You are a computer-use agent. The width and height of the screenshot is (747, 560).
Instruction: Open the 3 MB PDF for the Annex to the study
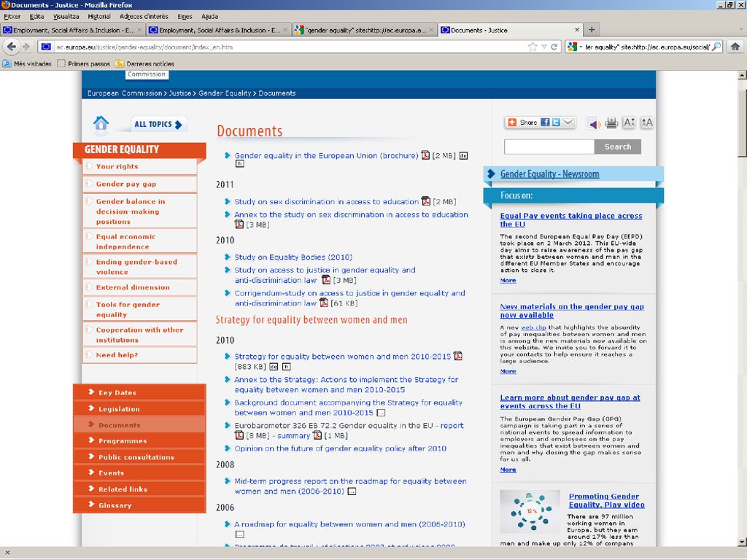pyautogui.click(x=239, y=224)
